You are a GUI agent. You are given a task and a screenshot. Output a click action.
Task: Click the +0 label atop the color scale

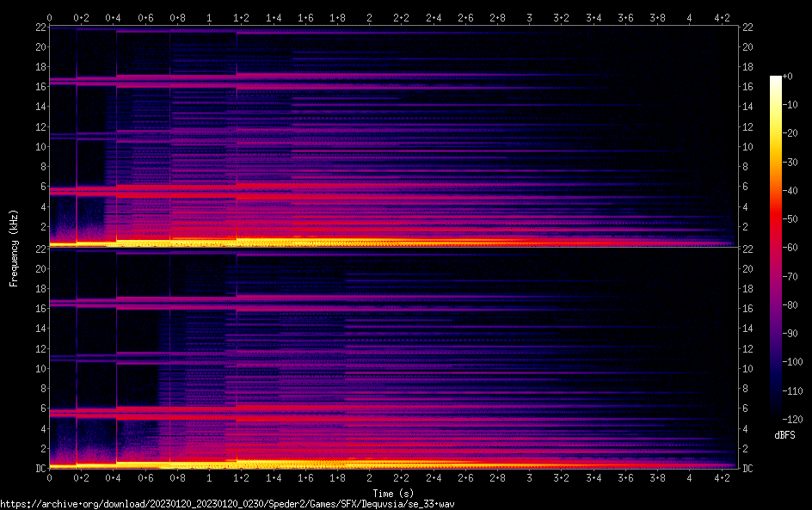787,77
